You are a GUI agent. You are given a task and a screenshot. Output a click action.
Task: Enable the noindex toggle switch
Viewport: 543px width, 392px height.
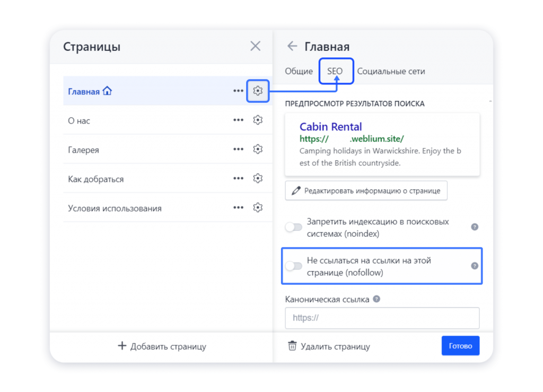294,227
